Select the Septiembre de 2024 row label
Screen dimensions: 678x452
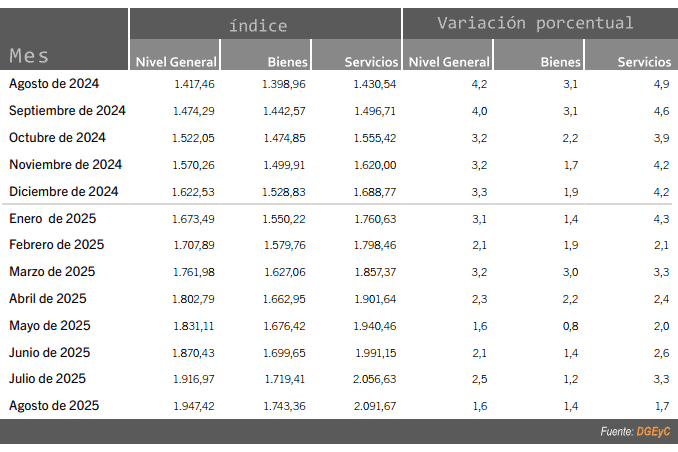point(67,111)
